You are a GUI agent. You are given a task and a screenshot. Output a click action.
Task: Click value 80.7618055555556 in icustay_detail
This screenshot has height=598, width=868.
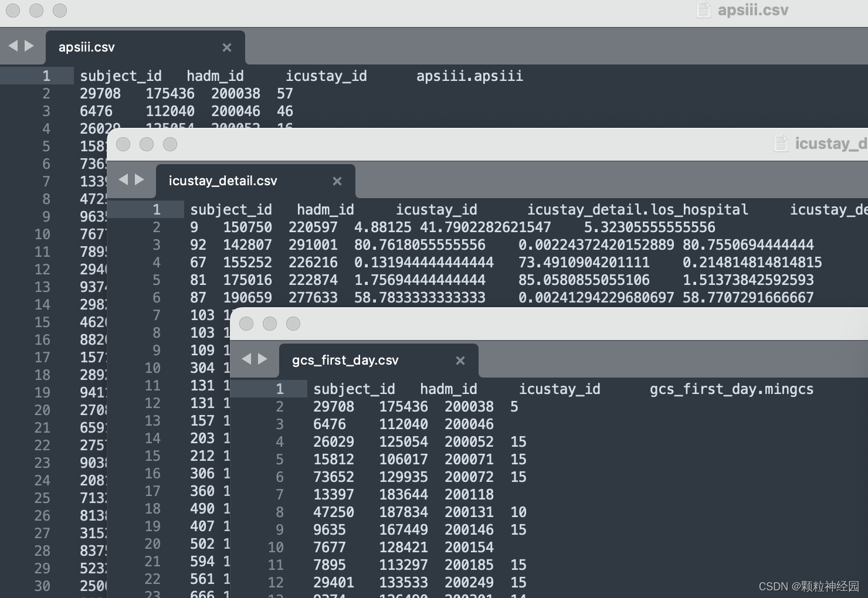[x=420, y=245]
